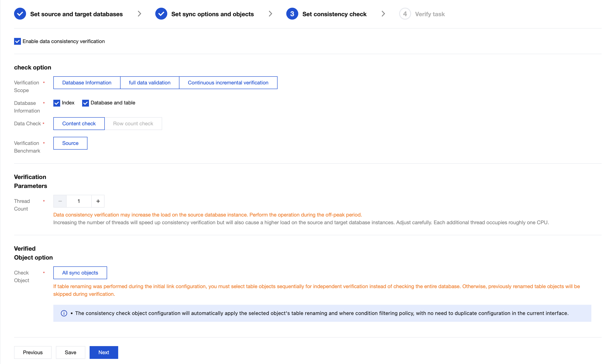This screenshot has width=608, height=364.
Task: Click the completed step one checkmark icon
Action: pos(20,14)
